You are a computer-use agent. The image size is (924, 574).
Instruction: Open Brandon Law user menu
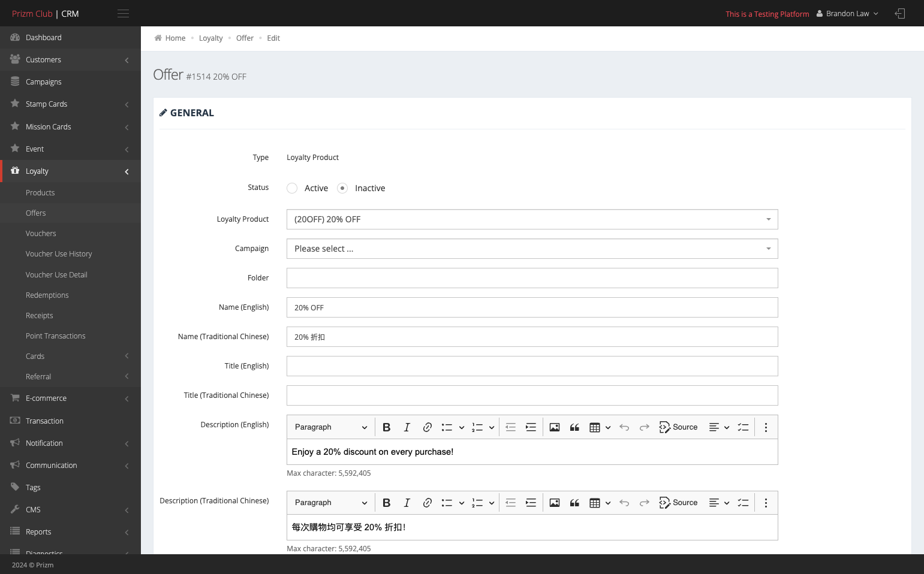tap(847, 14)
